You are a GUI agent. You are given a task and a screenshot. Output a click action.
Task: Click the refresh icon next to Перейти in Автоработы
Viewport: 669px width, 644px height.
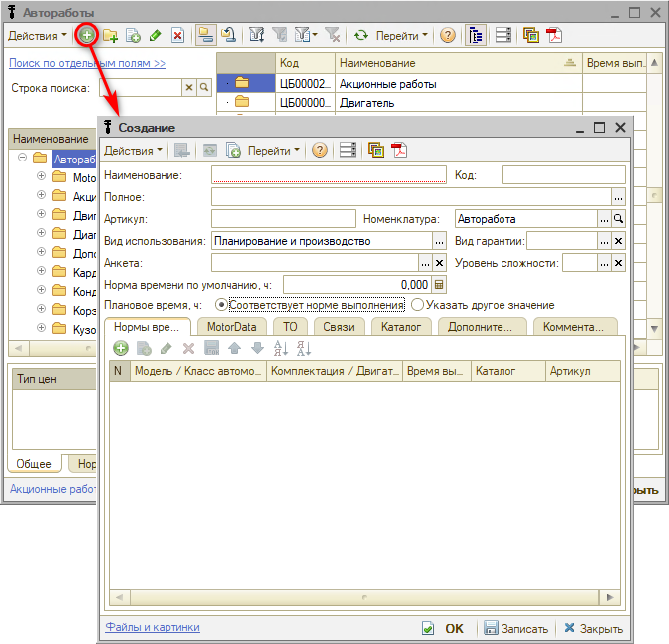[x=360, y=35]
